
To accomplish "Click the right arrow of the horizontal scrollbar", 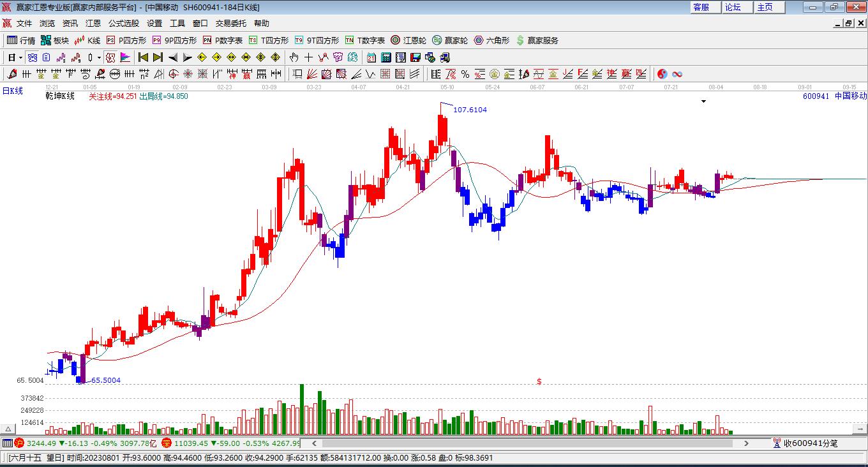I will [746, 443].
